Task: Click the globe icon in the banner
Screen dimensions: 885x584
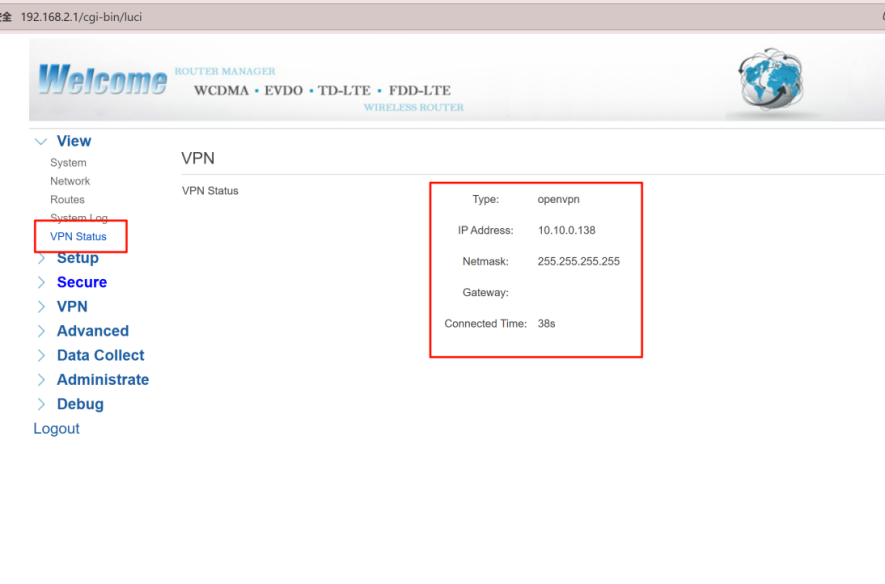Action: pyautogui.click(x=770, y=78)
